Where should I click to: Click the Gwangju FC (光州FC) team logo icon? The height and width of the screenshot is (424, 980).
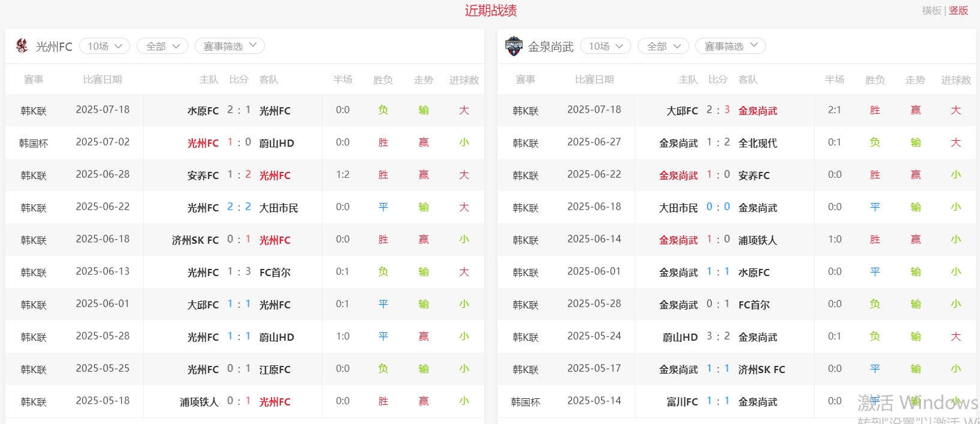click(22, 46)
